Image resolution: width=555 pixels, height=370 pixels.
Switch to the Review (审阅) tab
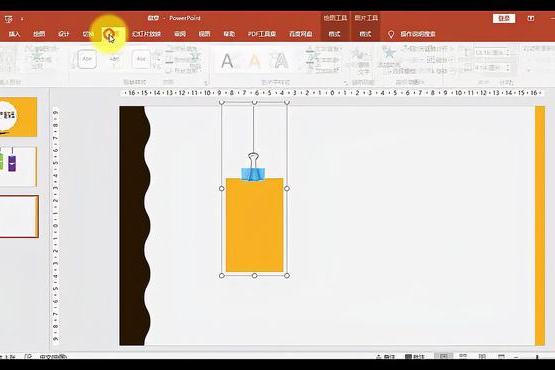180,34
